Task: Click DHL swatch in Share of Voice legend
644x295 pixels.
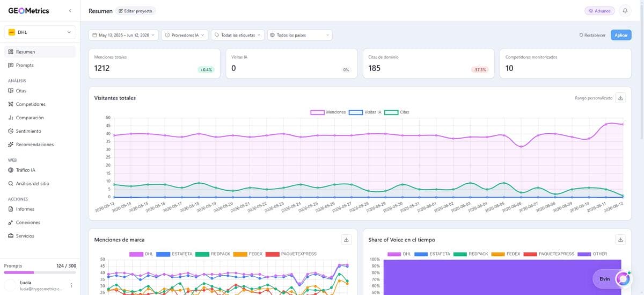Action: pos(394,254)
